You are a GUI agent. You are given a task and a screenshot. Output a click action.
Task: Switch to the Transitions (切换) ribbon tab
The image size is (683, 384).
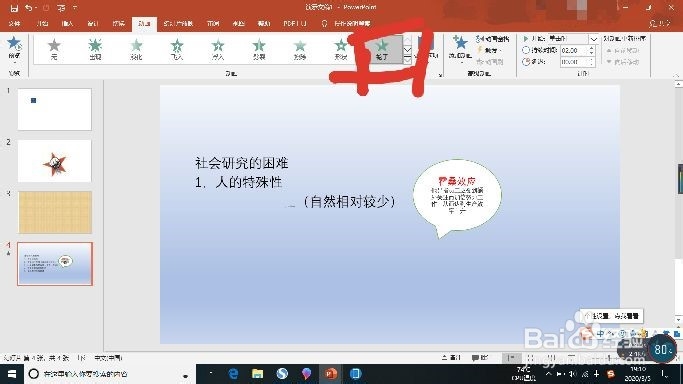click(x=118, y=24)
